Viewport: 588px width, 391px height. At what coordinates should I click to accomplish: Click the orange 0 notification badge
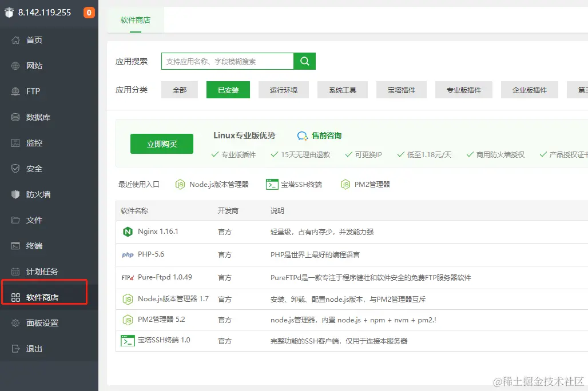point(89,13)
